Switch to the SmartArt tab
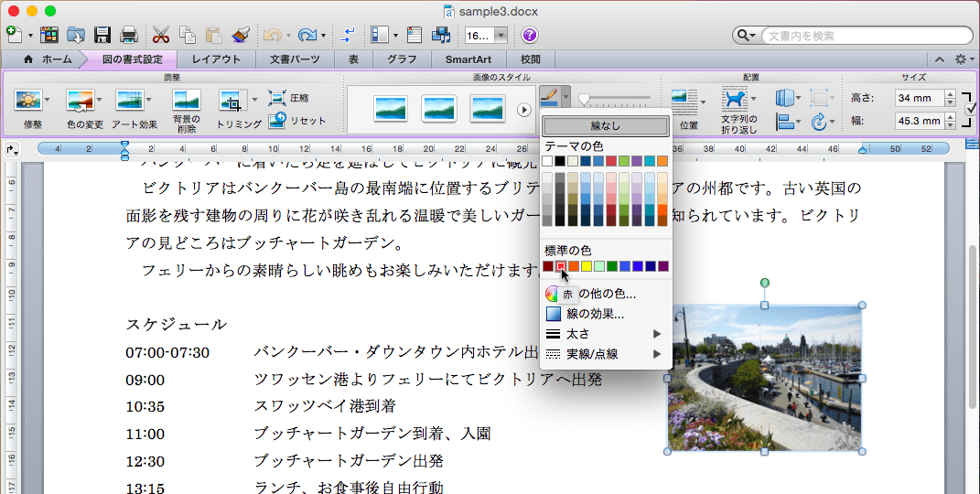Viewport: 980px width, 494px height. (468, 59)
